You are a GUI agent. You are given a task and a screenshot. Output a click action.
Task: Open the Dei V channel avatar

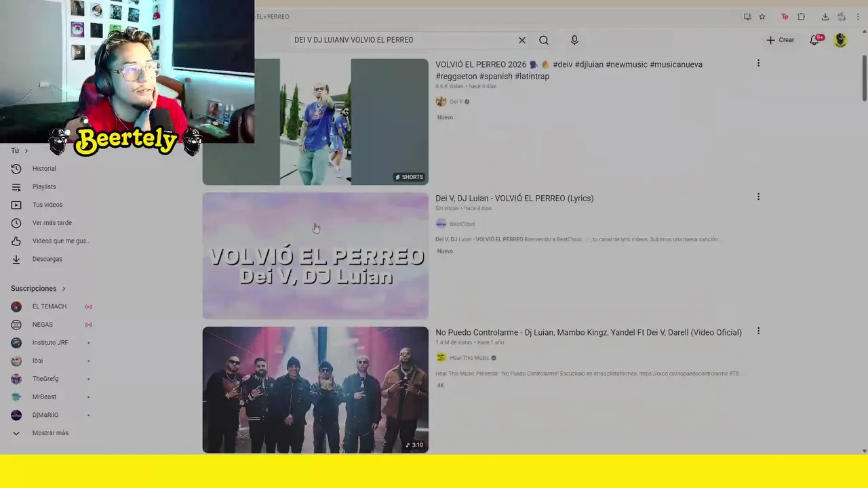441,102
